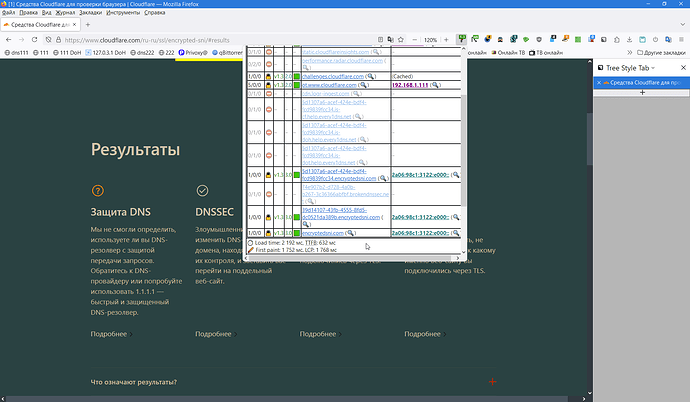Screen dimensions: 690x402
Task: Open the Онлайн ТВ bookmark
Action: (x=508, y=52)
